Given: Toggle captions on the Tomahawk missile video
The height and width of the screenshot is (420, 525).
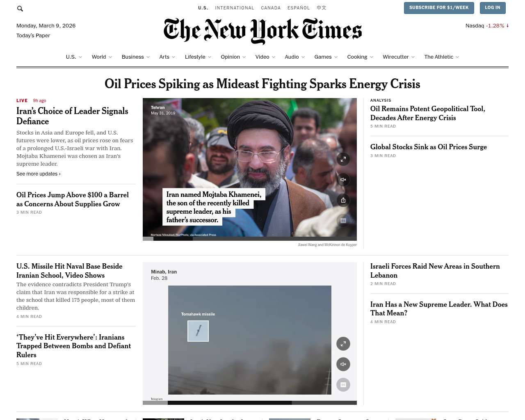Looking at the screenshot, I should 343,385.
